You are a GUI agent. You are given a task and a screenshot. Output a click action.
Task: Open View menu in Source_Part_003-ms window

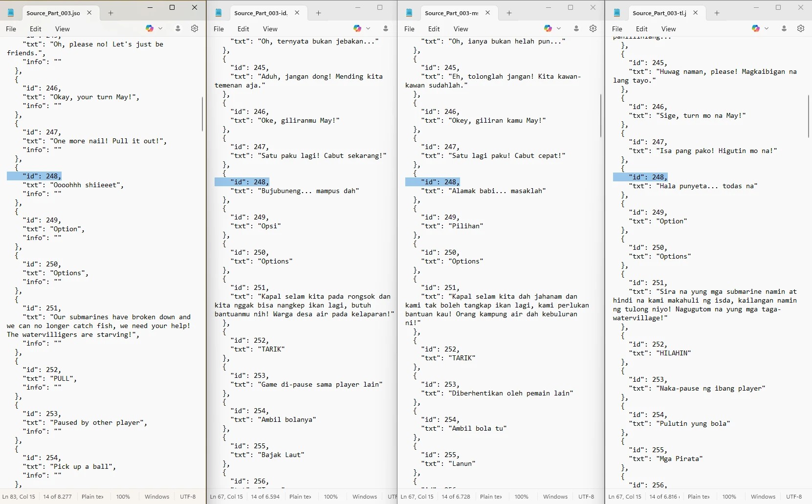click(461, 29)
